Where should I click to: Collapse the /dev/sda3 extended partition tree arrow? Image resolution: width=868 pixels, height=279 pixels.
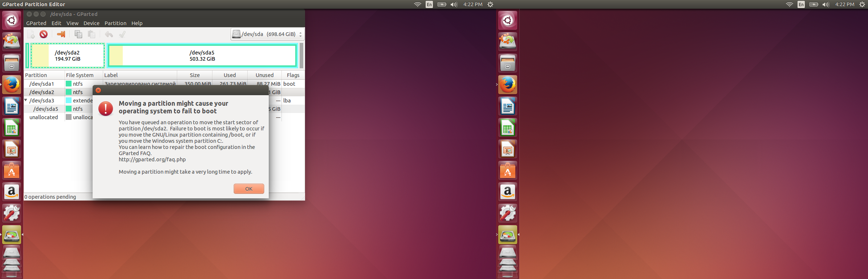click(x=26, y=100)
